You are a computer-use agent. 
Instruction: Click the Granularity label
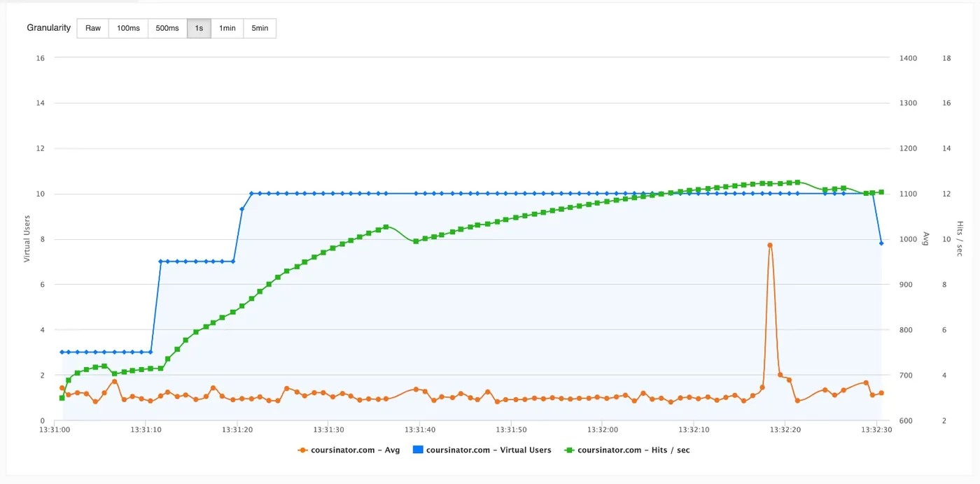click(x=49, y=28)
